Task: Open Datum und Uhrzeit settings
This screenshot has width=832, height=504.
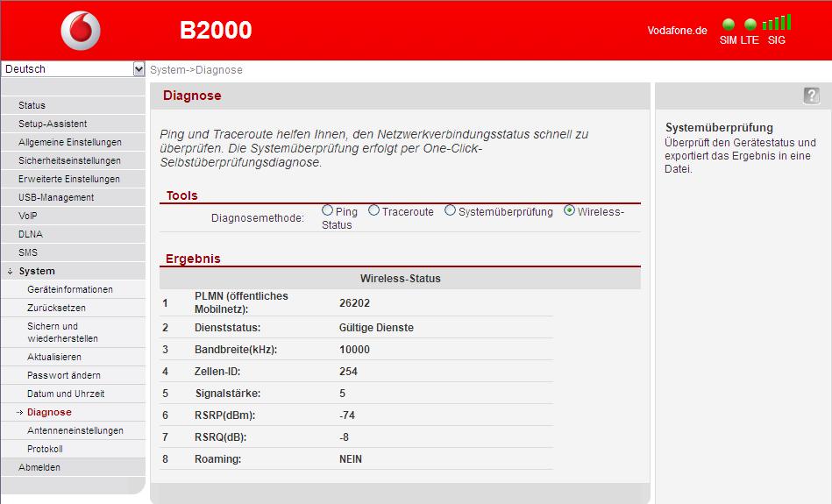Action: click(x=74, y=394)
